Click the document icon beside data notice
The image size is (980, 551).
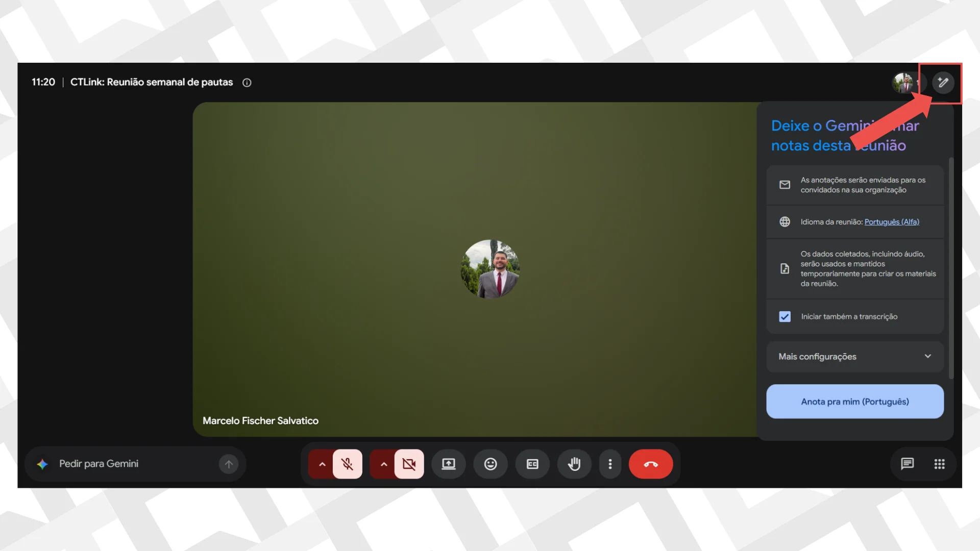(x=785, y=268)
